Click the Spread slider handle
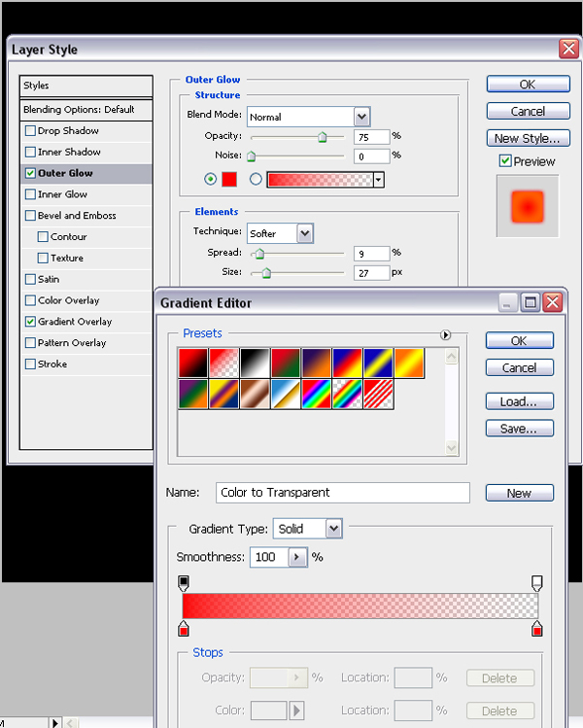Screen dimensions: 583x728 pos(260,254)
